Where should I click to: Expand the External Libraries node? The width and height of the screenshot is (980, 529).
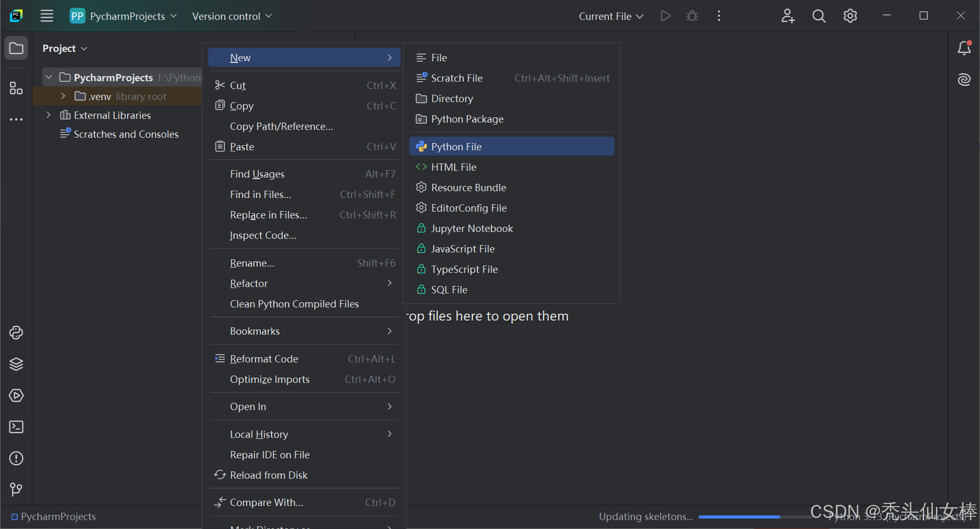(x=48, y=115)
